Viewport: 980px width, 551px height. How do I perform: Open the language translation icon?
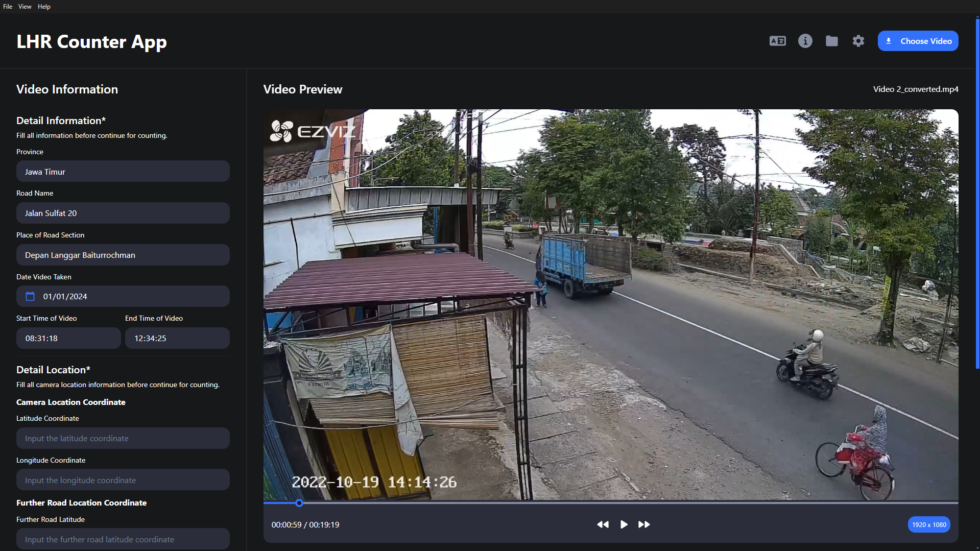pos(777,41)
